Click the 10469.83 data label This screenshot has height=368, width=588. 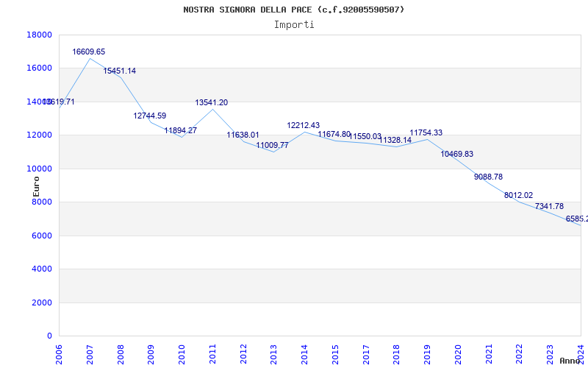(456, 154)
